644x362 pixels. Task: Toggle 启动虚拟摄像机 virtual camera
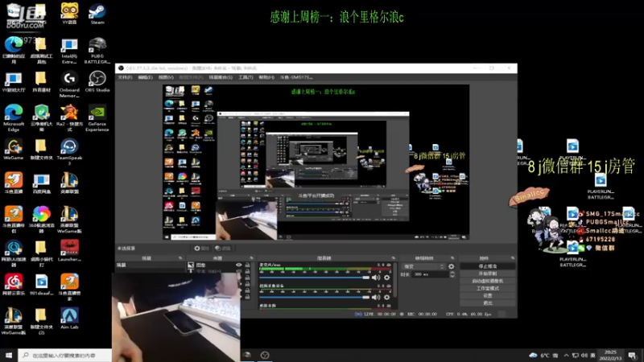[488, 281]
